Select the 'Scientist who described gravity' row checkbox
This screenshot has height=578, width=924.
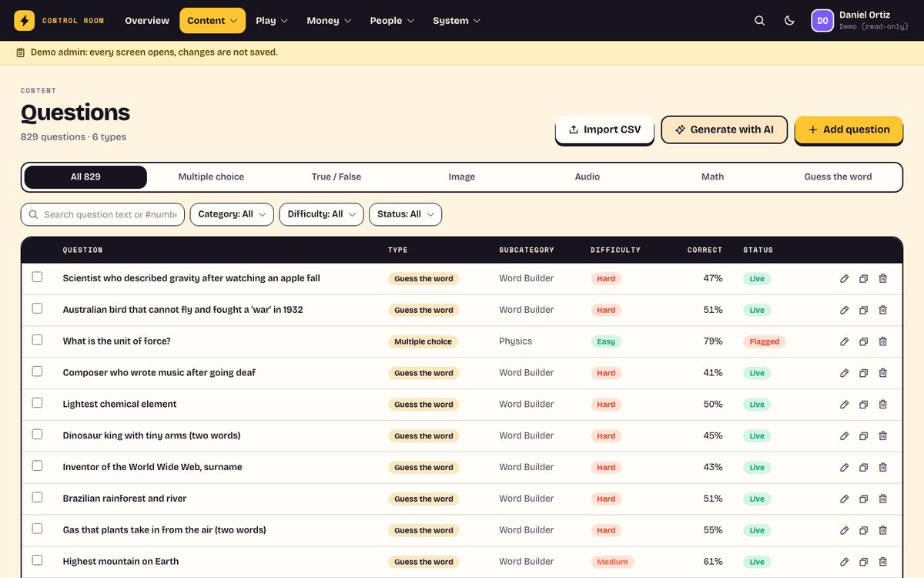[x=37, y=277]
